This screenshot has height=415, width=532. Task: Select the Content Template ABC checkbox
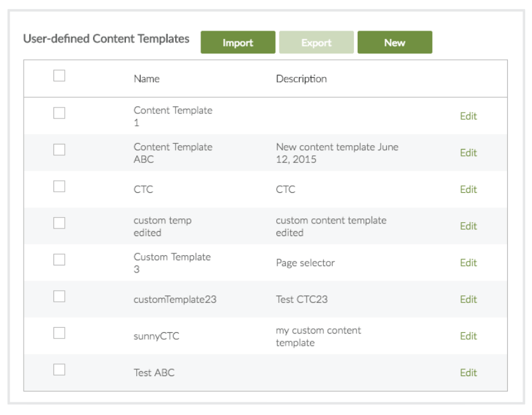coord(59,150)
